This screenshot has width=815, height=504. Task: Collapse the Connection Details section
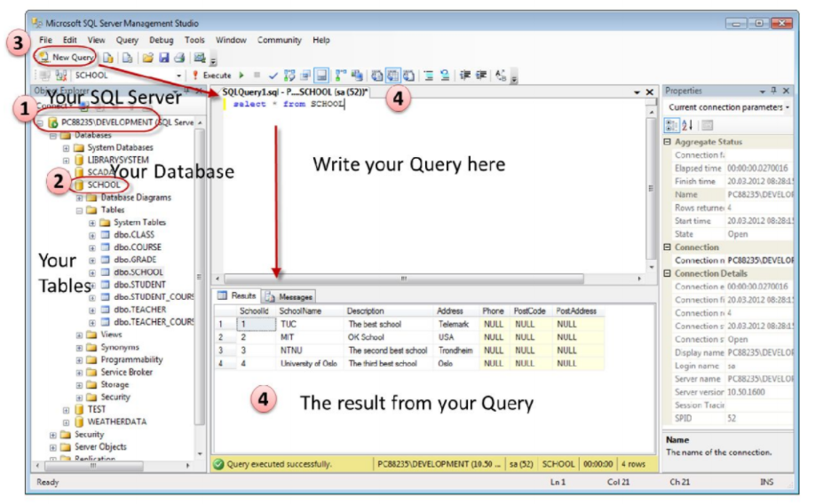pyautogui.click(x=668, y=273)
